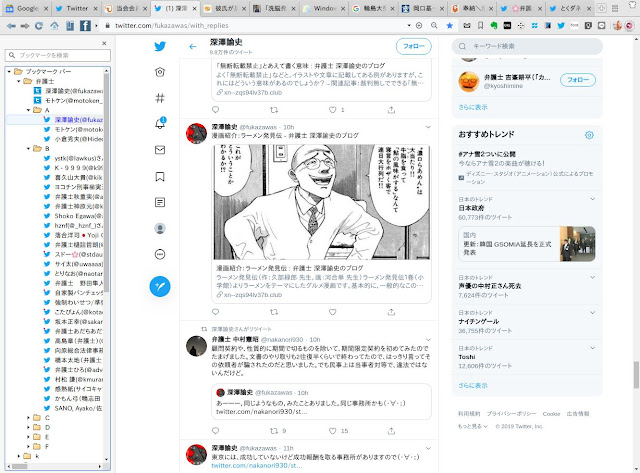Open dropdown on Toshi trend
Image resolution: width=640 pixels, height=473 pixels.
pos(592,348)
